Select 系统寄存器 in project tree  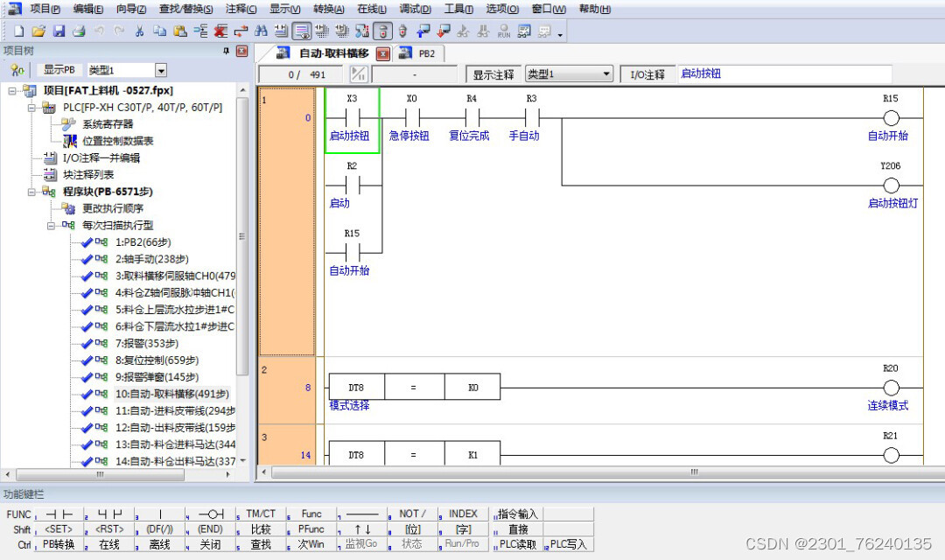108,124
